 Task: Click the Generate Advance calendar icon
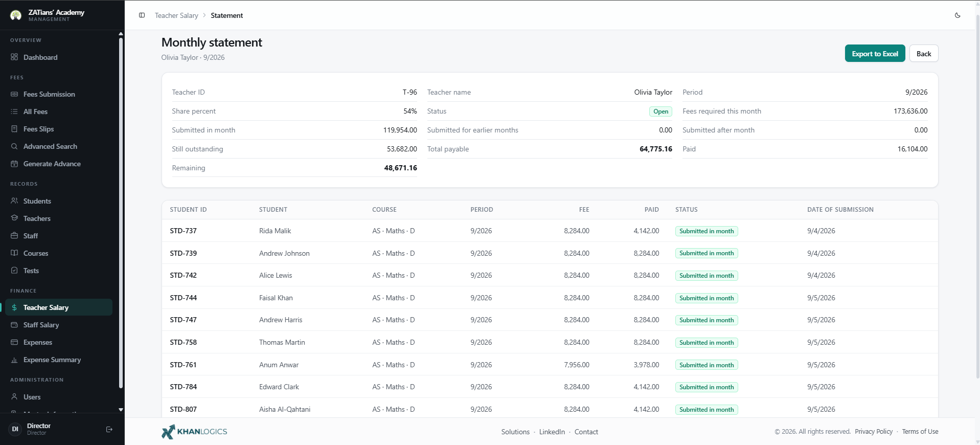[14, 164]
